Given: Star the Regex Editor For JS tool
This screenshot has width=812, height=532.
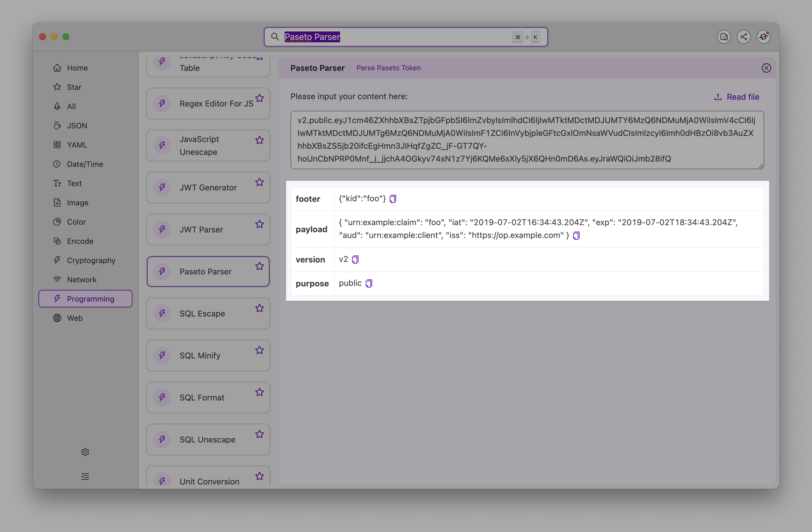Looking at the screenshot, I should pyautogui.click(x=260, y=98).
